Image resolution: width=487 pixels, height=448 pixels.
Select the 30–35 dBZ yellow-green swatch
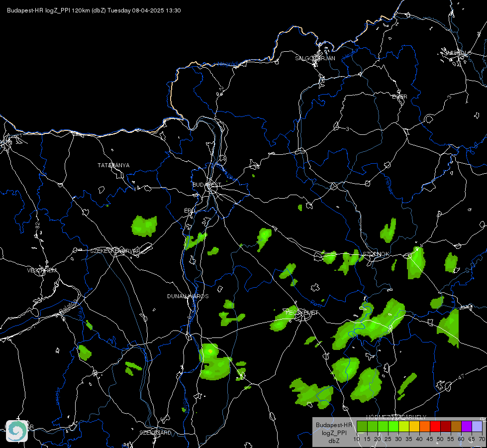coord(404,426)
